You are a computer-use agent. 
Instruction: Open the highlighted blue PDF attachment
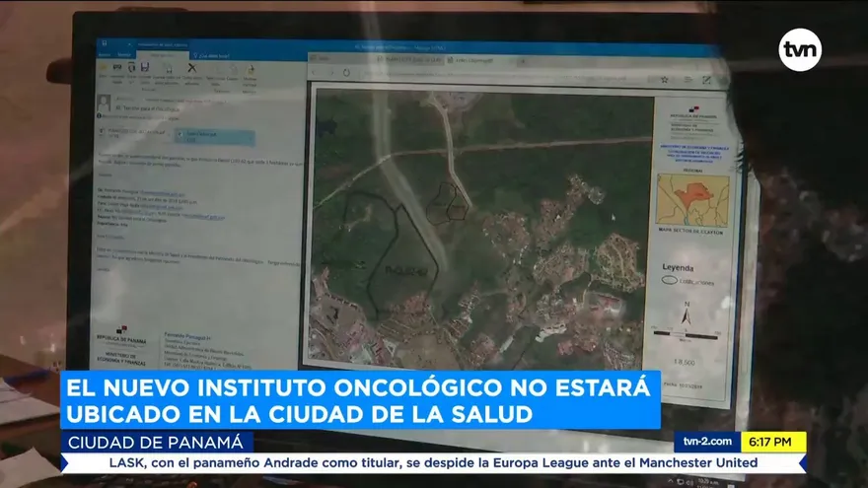pyautogui.click(x=215, y=137)
